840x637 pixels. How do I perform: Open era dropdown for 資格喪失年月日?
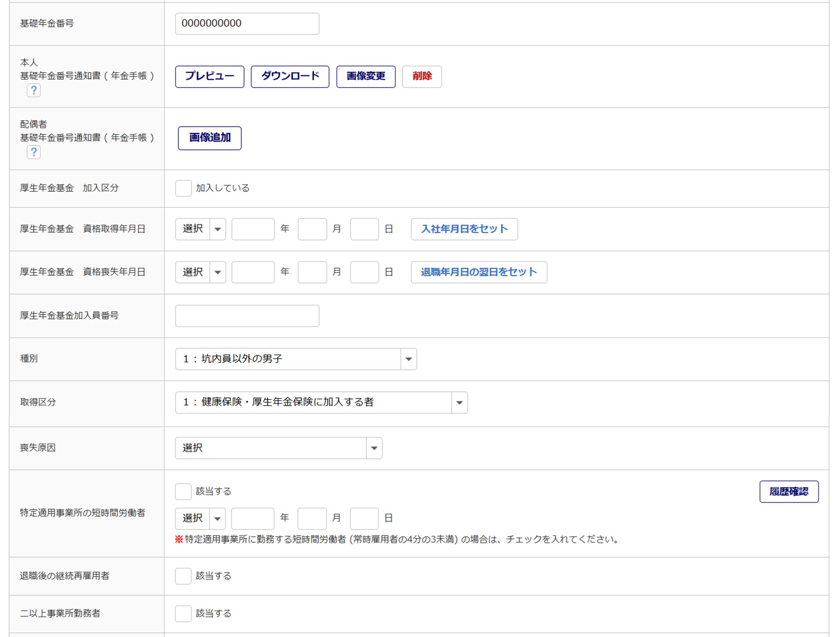pyautogui.click(x=201, y=272)
